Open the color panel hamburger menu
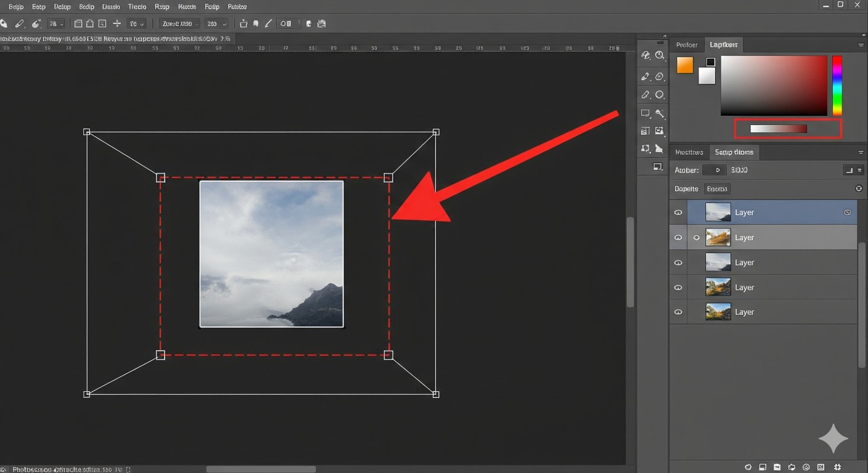868x473 pixels. click(x=861, y=45)
